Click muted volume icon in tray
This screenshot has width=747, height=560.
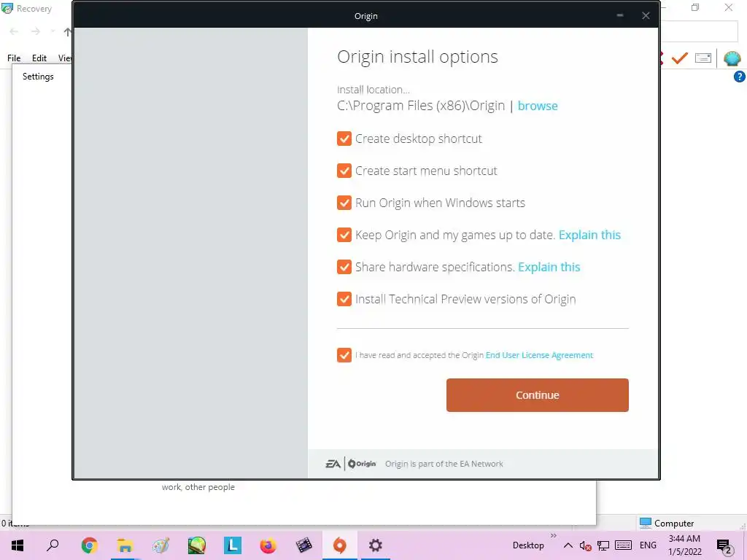coord(585,545)
